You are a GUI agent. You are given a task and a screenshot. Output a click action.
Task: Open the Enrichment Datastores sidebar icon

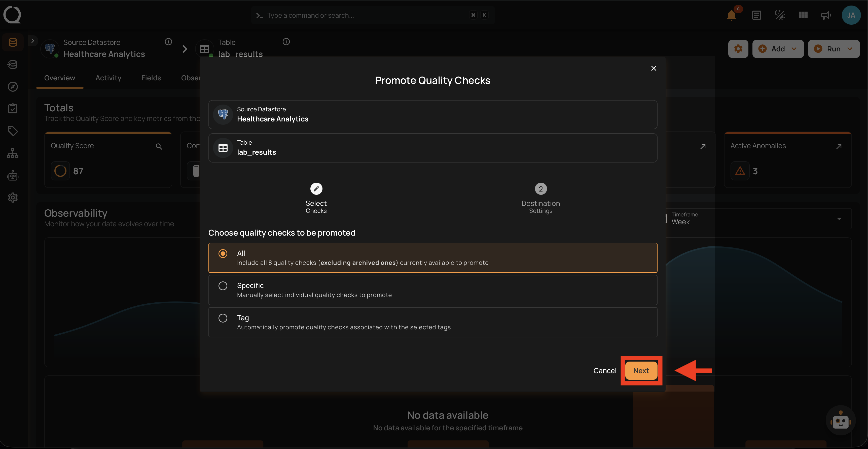[13, 65]
